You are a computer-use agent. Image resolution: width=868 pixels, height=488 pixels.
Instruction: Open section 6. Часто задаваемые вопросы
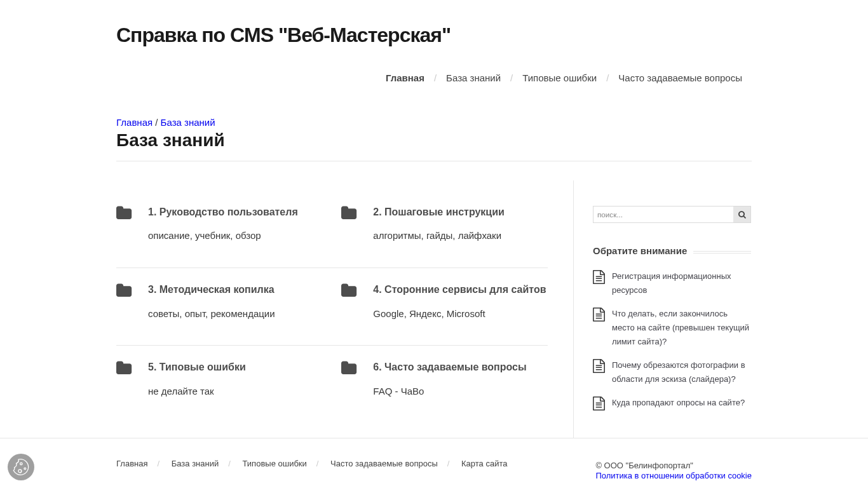(449, 367)
